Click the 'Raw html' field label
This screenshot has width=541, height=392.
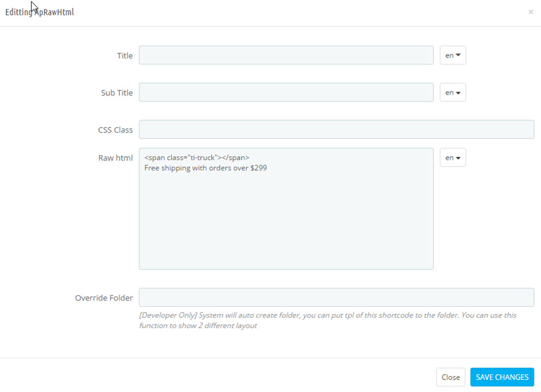pos(115,158)
